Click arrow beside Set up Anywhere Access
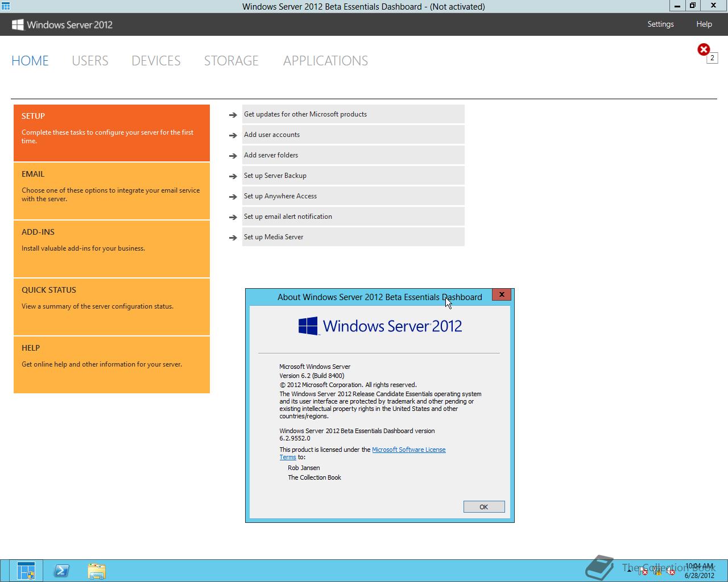The image size is (728, 582). 233,197
